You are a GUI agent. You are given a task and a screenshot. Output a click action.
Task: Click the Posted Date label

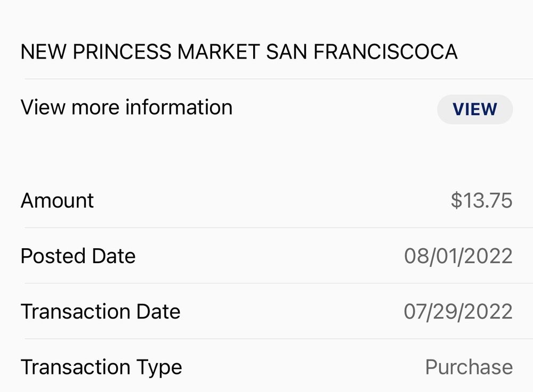pos(78,256)
